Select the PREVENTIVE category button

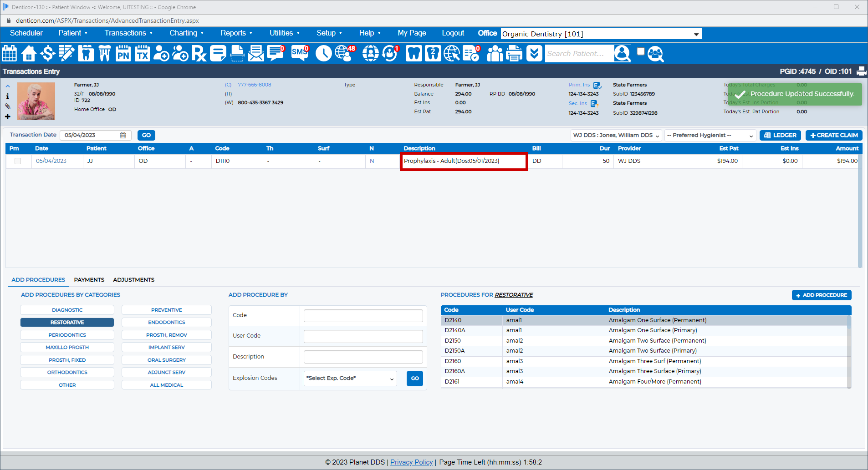point(166,310)
